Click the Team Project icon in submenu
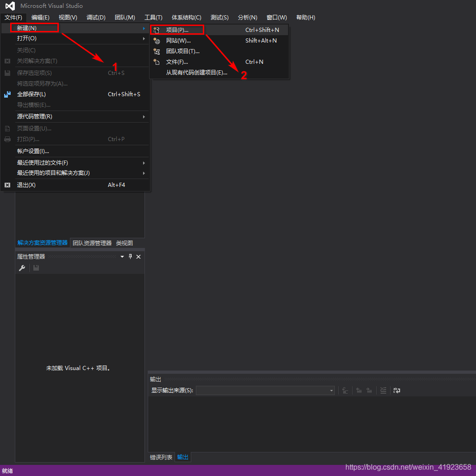The image size is (476, 476). (157, 51)
